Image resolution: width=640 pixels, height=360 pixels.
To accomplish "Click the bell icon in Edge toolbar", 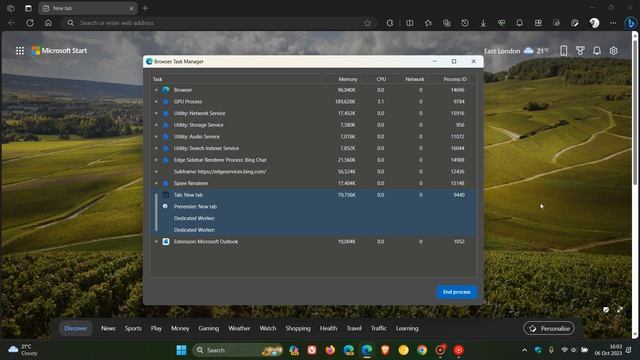I will [x=519, y=23].
